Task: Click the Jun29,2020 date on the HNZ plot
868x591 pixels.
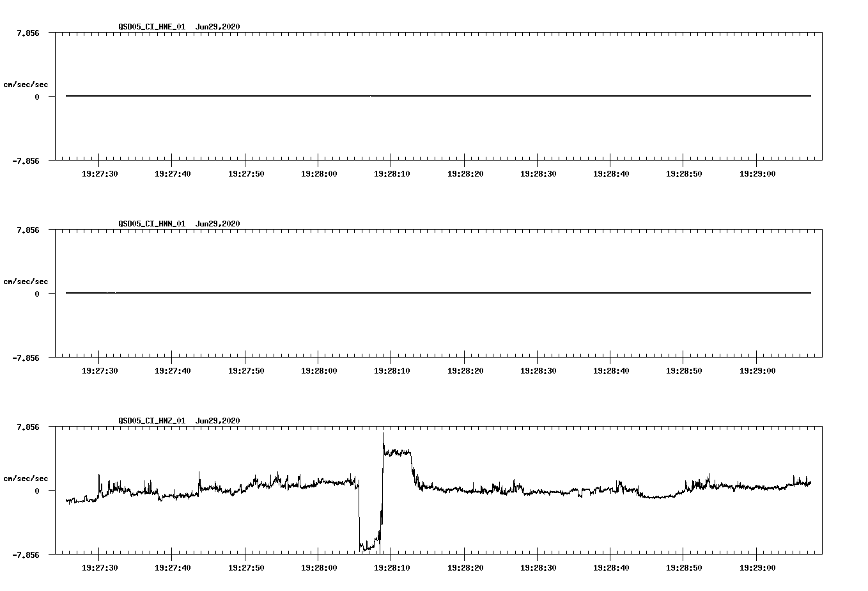Action: (x=218, y=421)
